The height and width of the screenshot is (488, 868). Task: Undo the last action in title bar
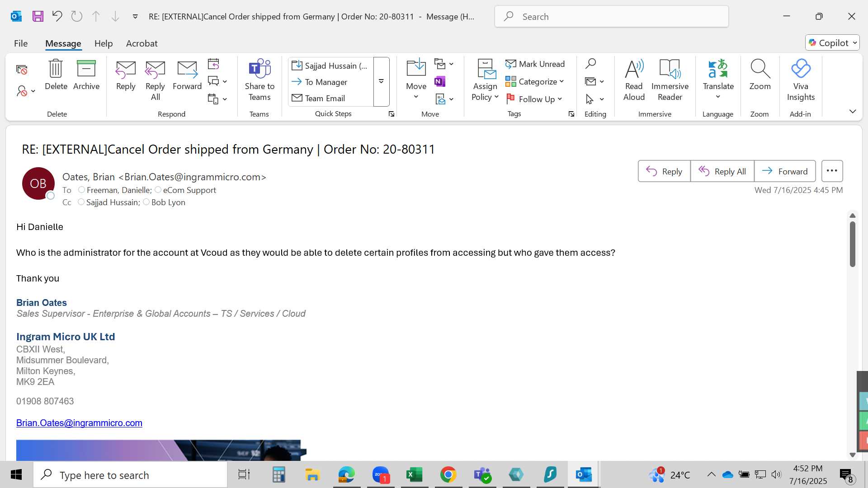57,17
